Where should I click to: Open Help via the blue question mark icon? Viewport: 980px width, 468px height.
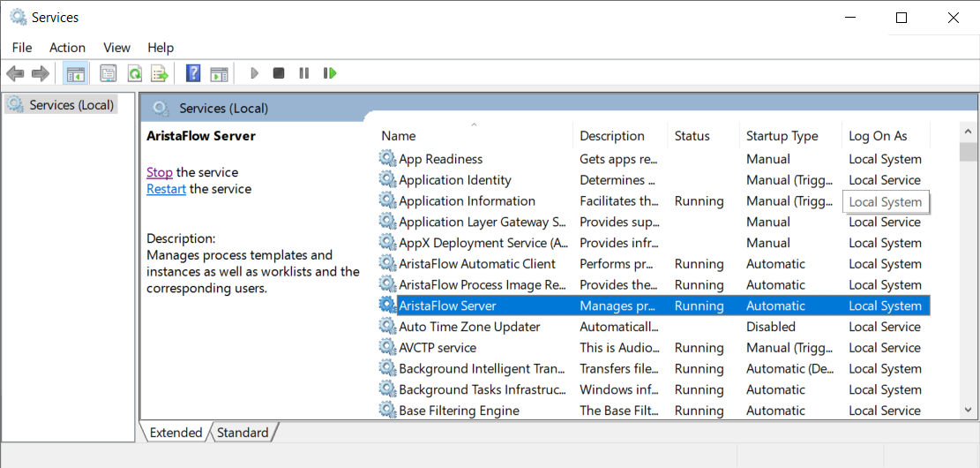(193, 73)
